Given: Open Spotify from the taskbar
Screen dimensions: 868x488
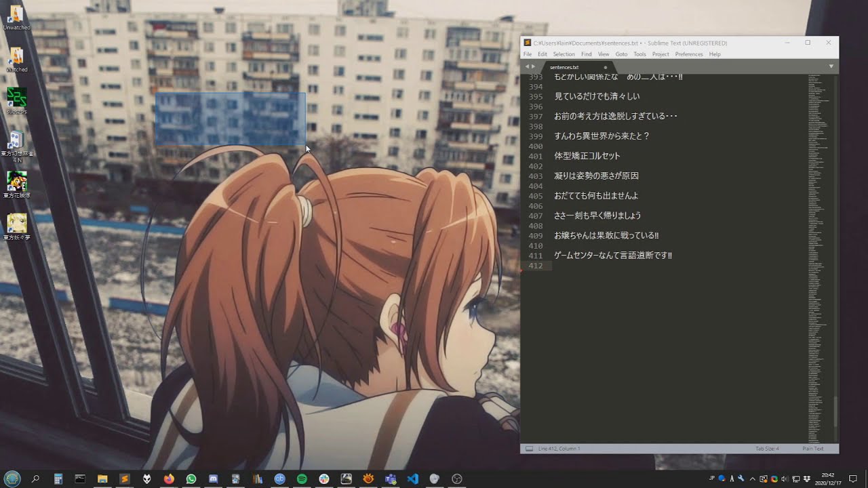Looking at the screenshot, I should (x=302, y=479).
